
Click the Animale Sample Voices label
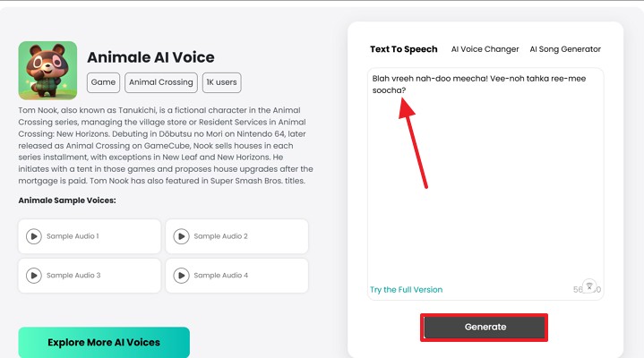click(67, 200)
